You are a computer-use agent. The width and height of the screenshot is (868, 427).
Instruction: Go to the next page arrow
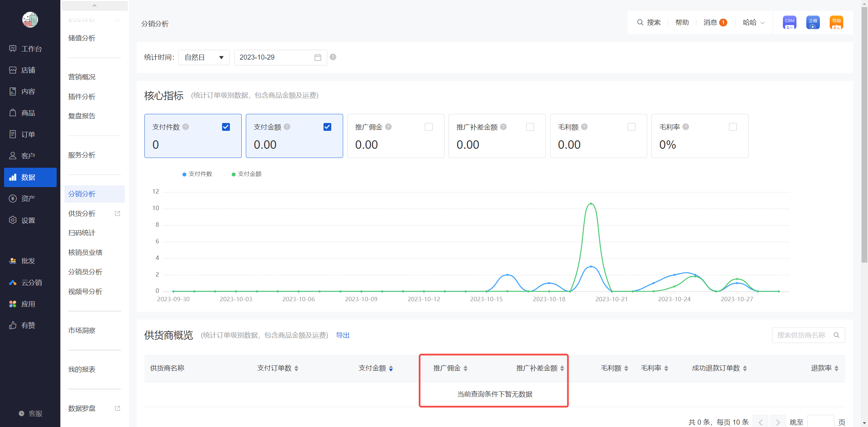click(x=778, y=422)
